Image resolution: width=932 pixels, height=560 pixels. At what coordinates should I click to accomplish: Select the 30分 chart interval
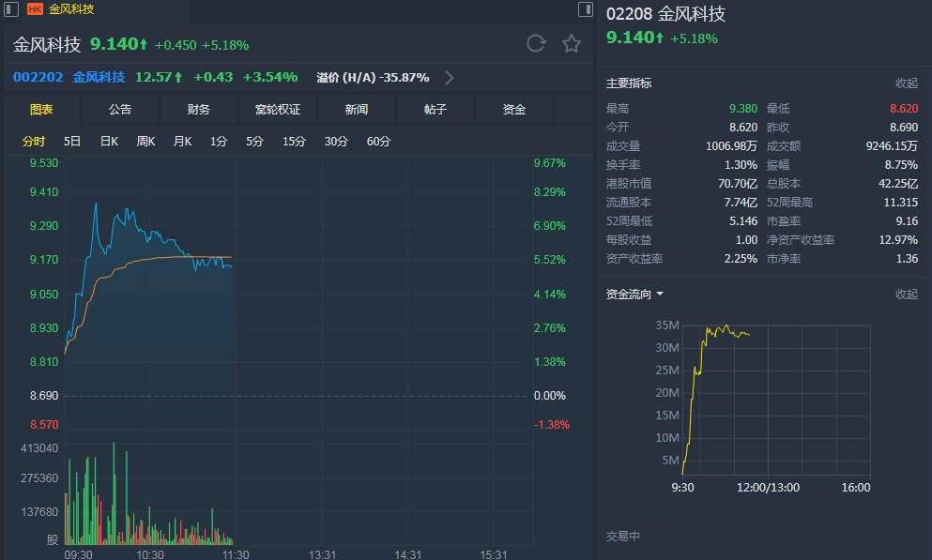coord(336,142)
